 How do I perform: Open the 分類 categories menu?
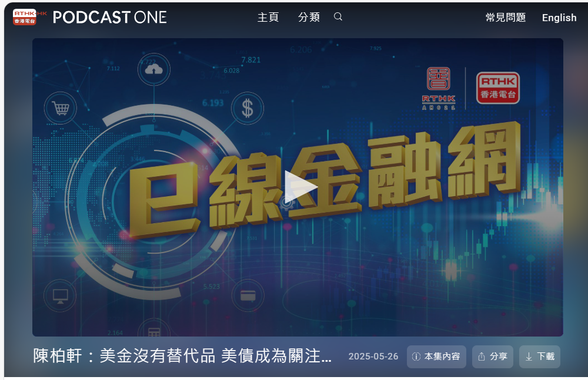(x=309, y=17)
